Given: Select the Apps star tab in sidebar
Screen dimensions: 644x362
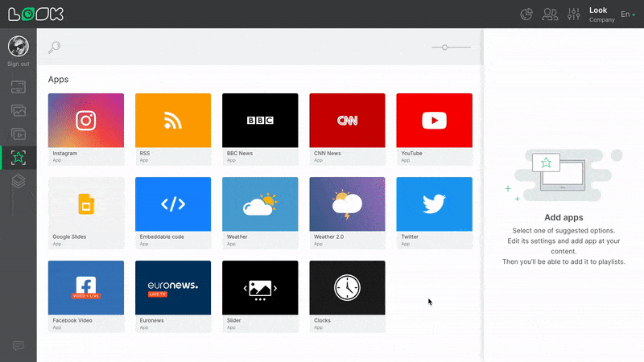Looking at the screenshot, I should tap(19, 158).
